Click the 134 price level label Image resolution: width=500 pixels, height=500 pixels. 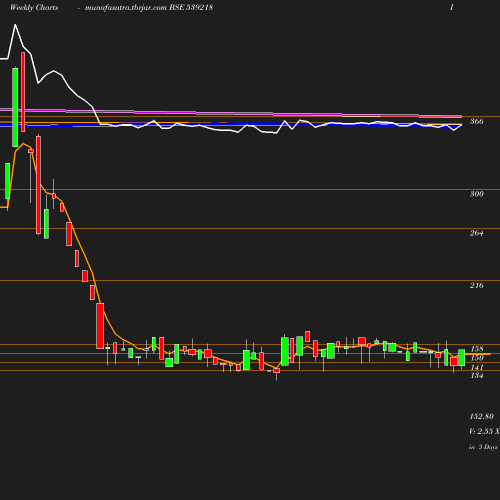[477, 375]
